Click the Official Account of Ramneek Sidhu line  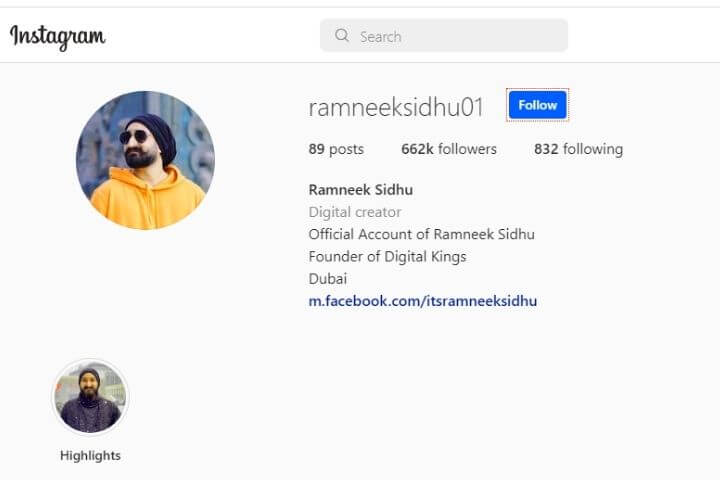tap(421, 234)
